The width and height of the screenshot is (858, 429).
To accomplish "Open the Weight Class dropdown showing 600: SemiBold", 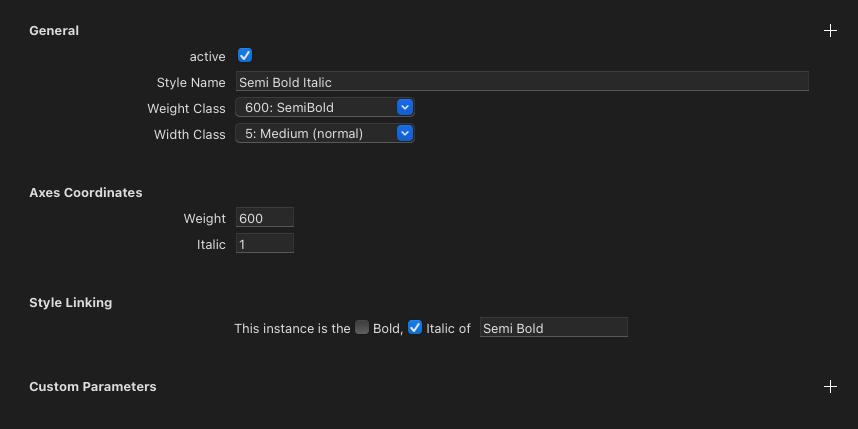I will pos(324,108).
